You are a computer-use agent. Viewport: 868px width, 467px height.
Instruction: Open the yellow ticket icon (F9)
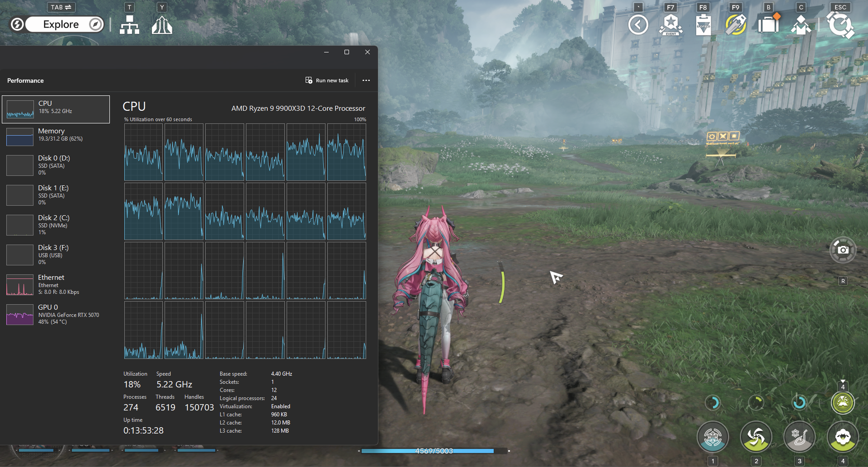[736, 25]
